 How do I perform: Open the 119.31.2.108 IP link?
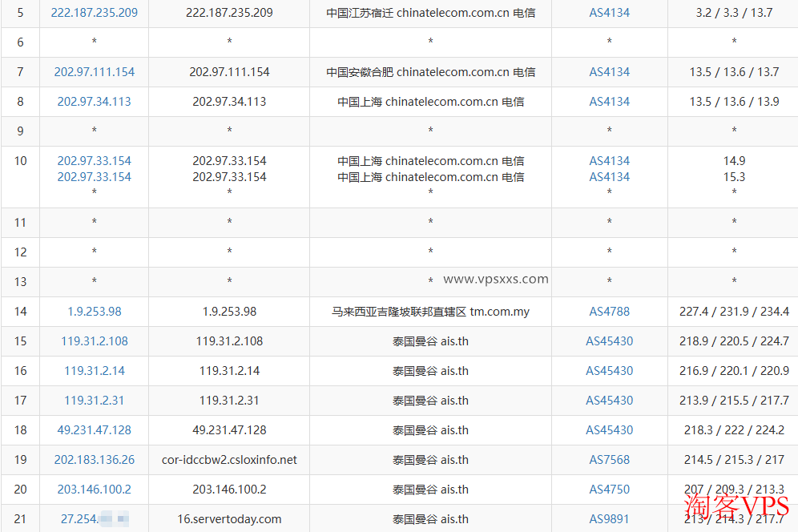94,341
